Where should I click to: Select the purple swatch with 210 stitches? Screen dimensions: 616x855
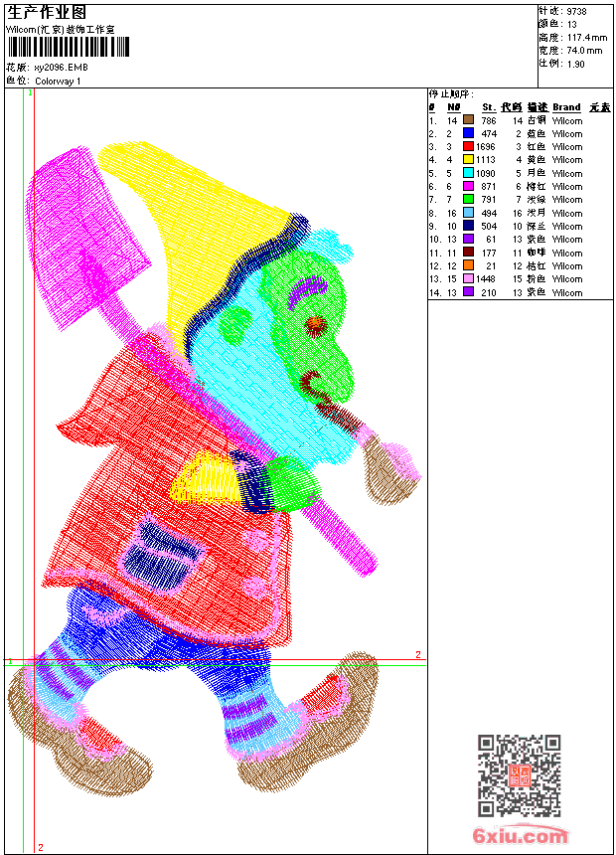pos(468,292)
